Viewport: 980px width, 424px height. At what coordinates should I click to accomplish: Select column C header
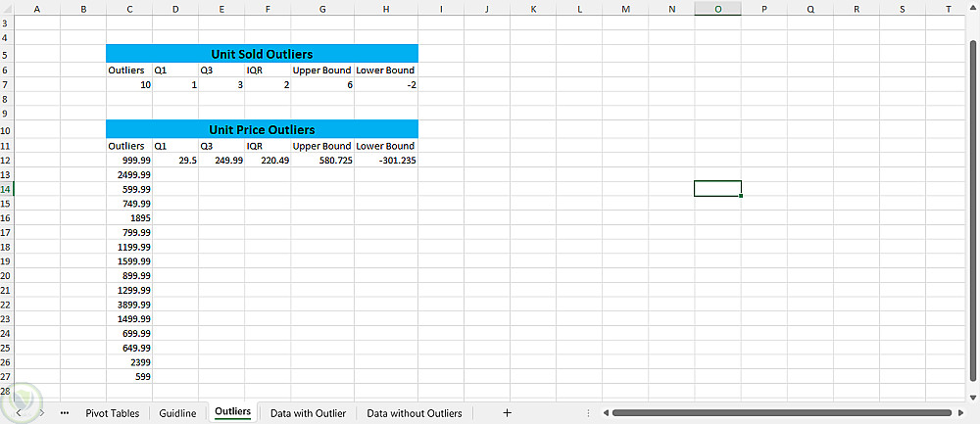[x=129, y=9]
